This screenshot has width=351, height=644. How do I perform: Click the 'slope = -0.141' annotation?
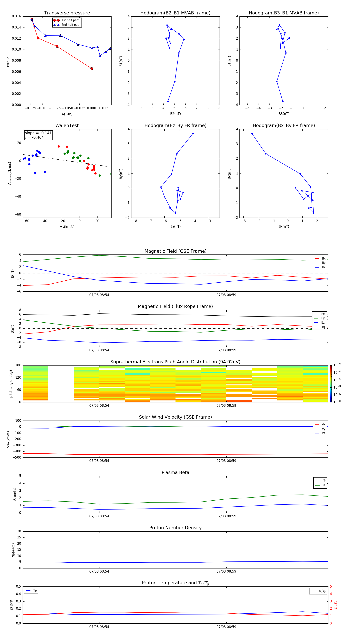(38, 133)
